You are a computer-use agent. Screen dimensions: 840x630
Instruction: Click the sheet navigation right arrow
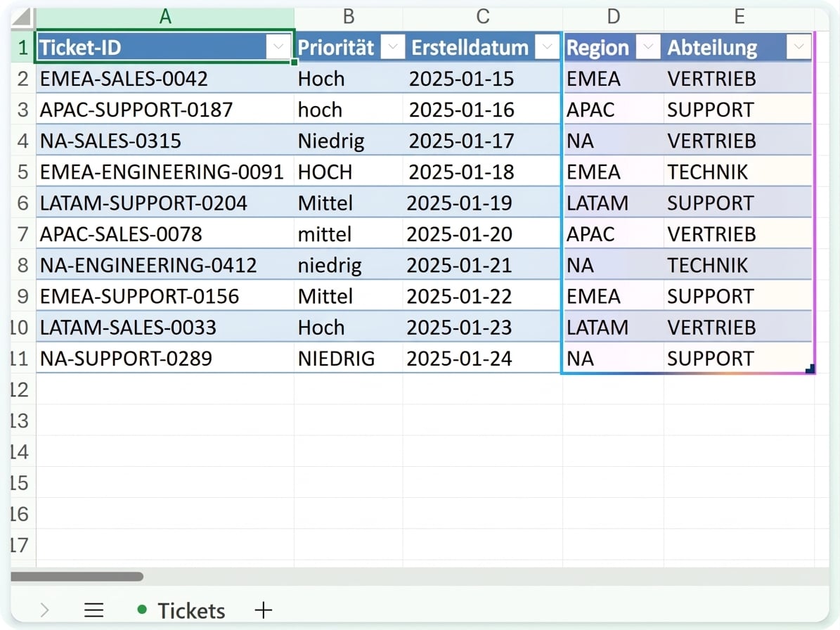click(44, 610)
